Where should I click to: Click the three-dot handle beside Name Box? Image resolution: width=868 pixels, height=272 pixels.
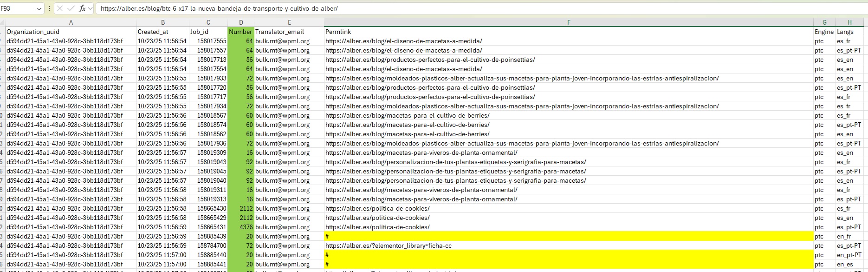pyautogui.click(x=49, y=8)
